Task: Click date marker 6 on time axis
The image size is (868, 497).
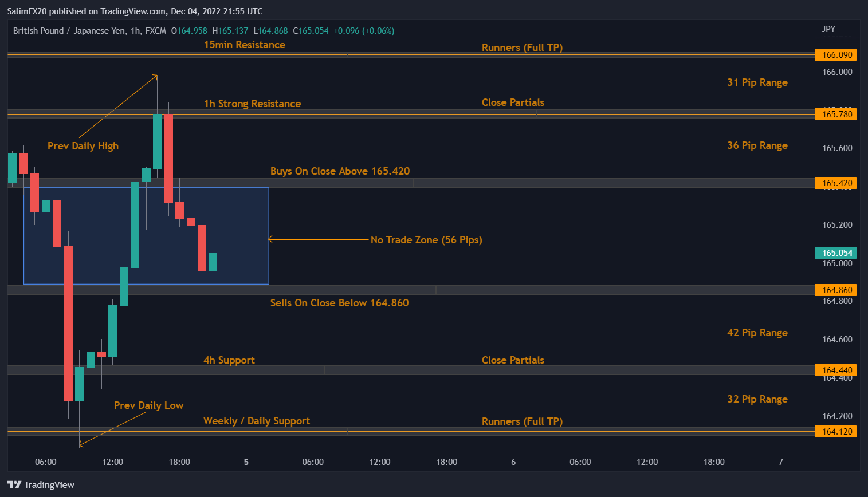Action: [513, 462]
